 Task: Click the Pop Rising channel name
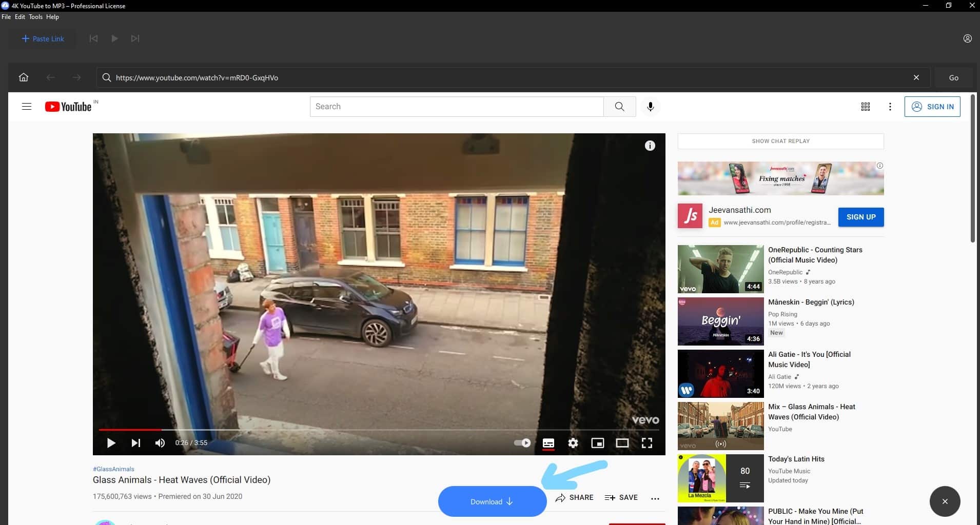pyautogui.click(x=782, y=314)
